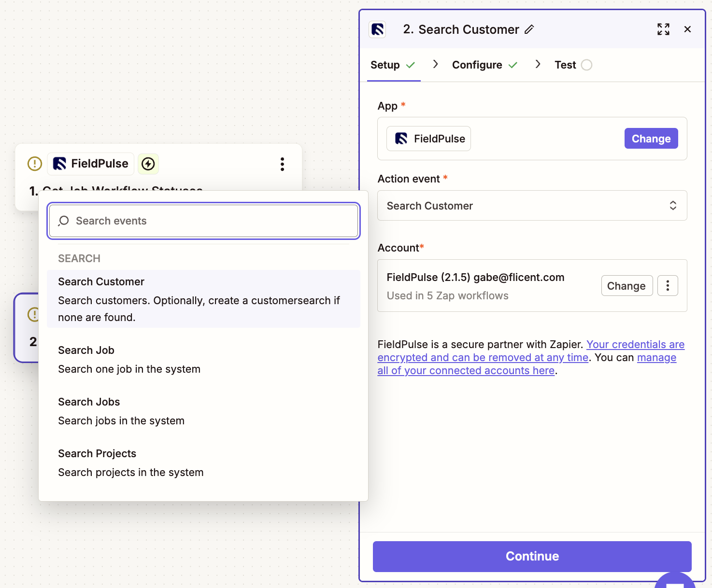Open the three-dot menu on step 1 card
Screen dimensions: 712x588
point(282,164)
